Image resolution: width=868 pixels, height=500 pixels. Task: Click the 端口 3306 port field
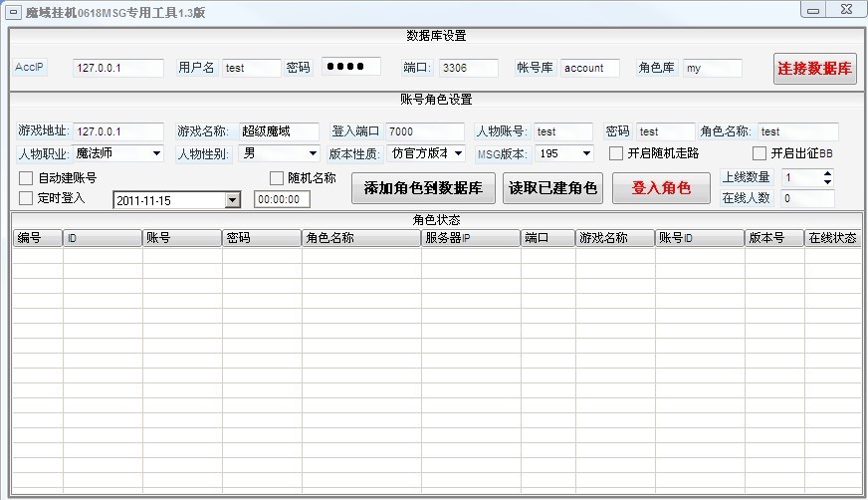point(468,68)
